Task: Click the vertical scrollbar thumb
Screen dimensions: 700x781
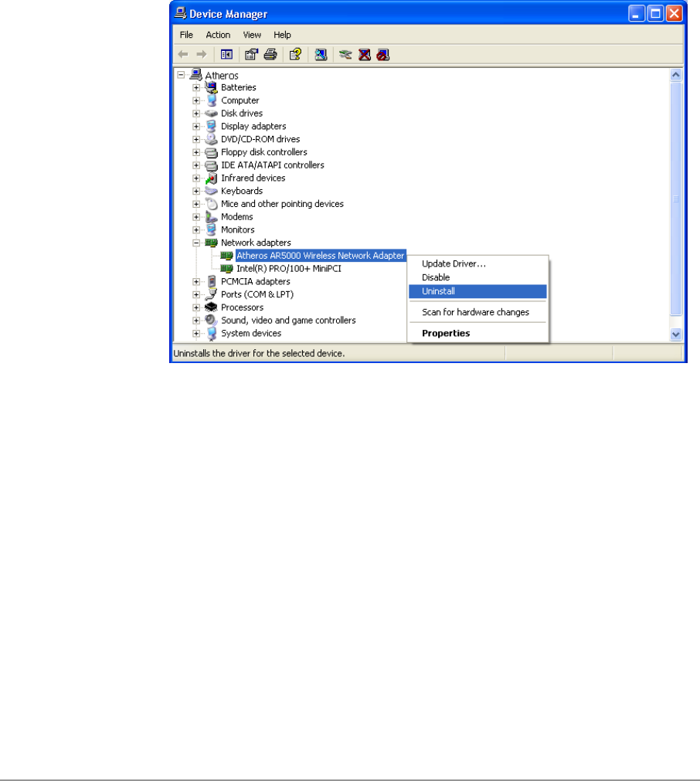Action: pos(675,199)
